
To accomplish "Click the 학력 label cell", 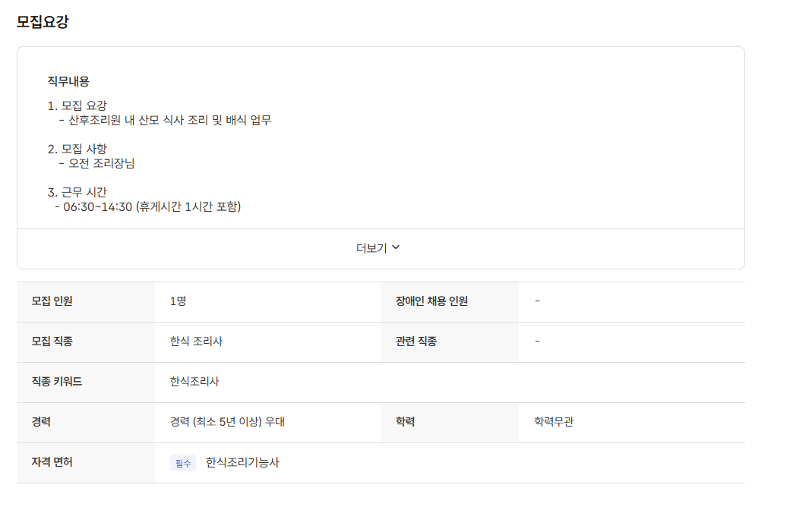I will pos(405,422).
